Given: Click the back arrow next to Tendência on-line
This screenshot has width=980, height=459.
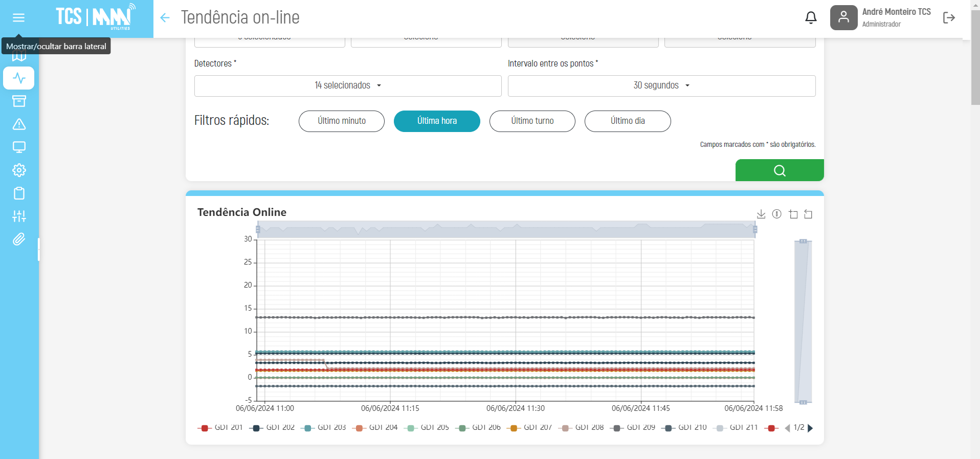Looking at the screenshot, I should point(165,18).
